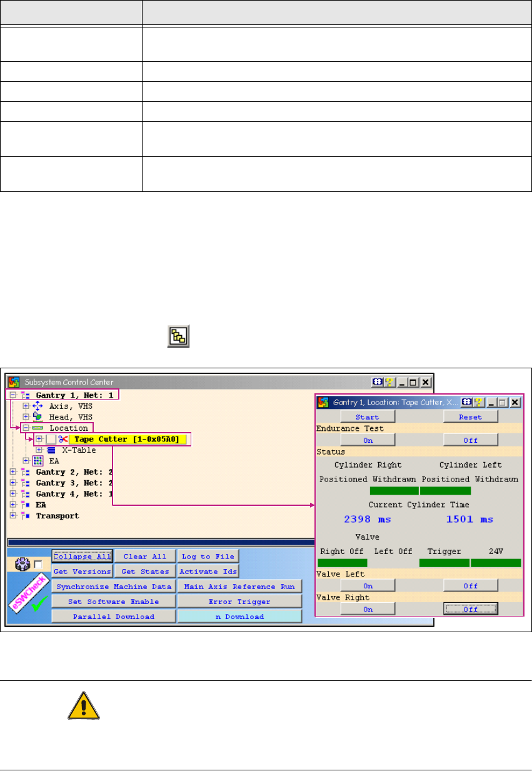The width and height of the screenshot is (532, 771).
Task: Click the Gantry 3 node icon
Action: pos(24,483)
